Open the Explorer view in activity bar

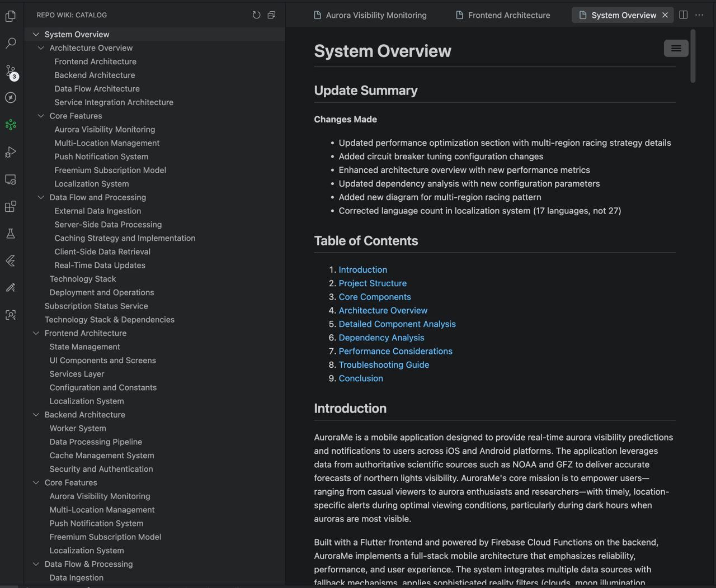click(11, 16)
